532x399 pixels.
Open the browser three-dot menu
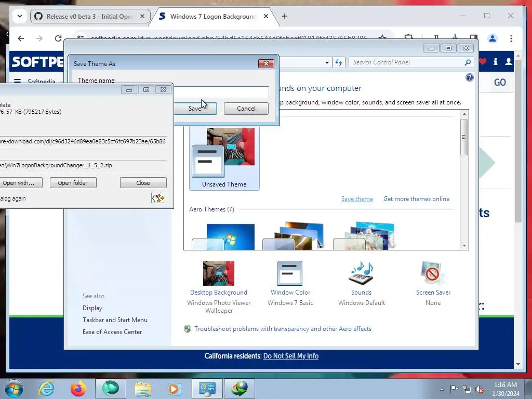pyautogui.click(x=511, y=38)
